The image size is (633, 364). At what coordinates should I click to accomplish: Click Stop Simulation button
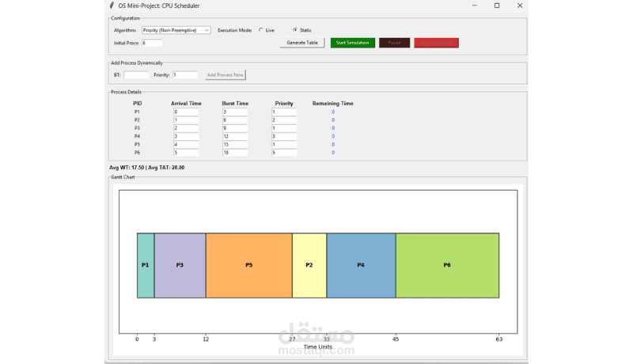tap(437, 43)
